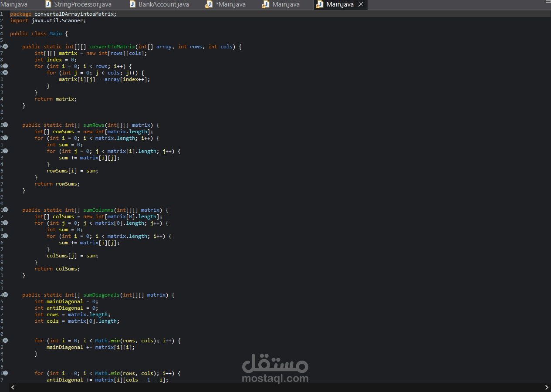The image size is (551, 392).
Task: Click the sumDiagonals method name
Action: [x=101, y=295]
